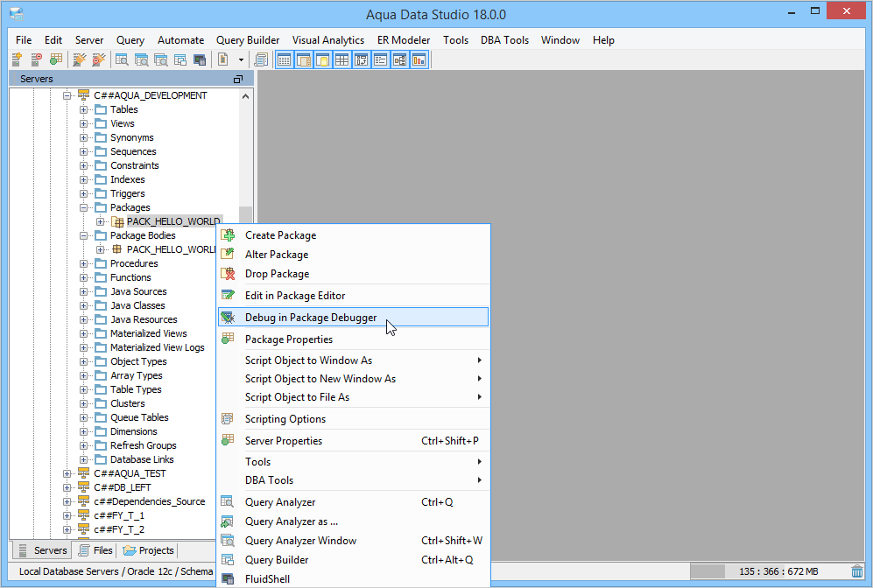873x588 pixels.
Task: Expand the Database Links folder
Action: click(83, 460)
